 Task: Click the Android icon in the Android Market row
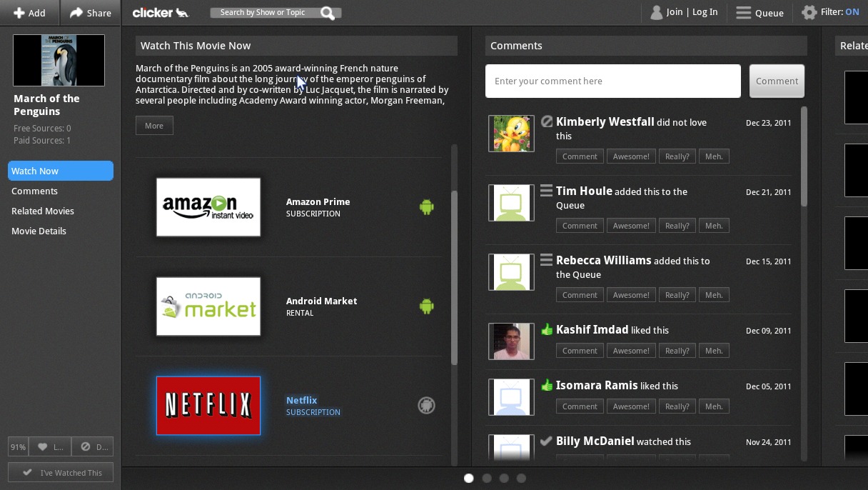coord(427,306)
